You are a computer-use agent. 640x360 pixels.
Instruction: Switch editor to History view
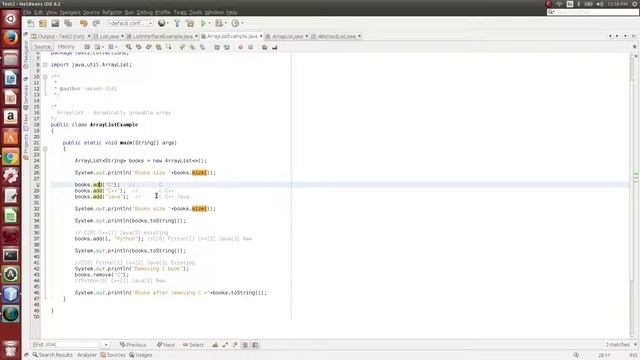click(66, 47)
